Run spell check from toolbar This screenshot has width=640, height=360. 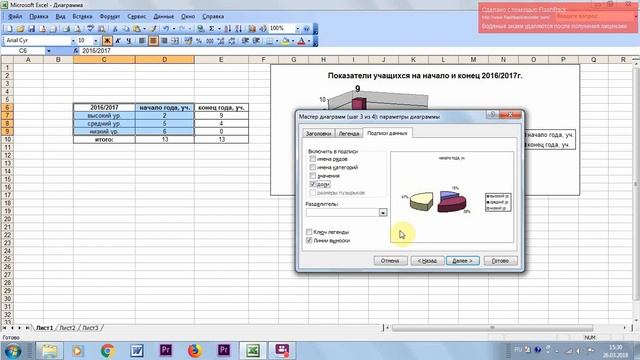point(90,29)
